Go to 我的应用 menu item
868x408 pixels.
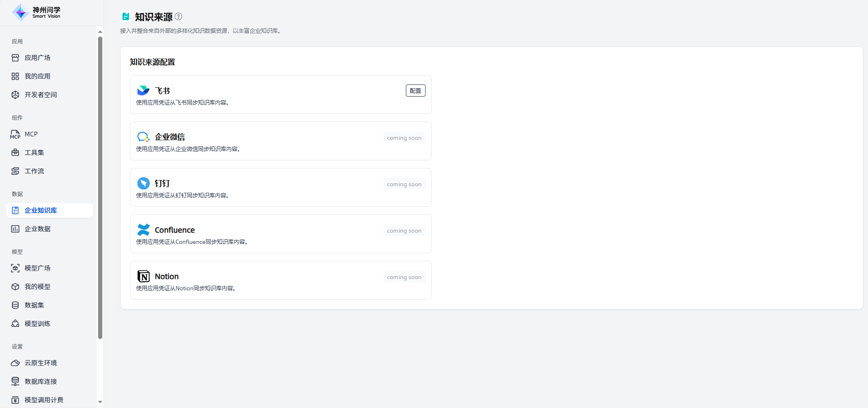38,76
